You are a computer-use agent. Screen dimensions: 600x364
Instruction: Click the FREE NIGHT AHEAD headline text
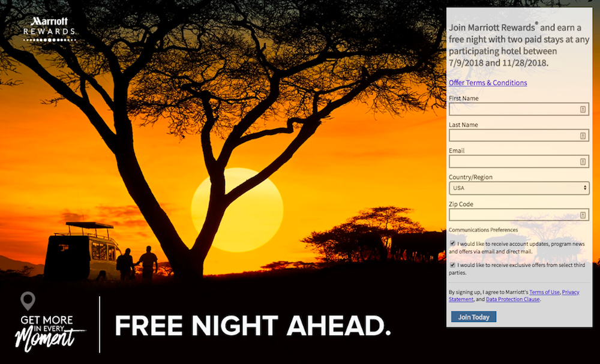click(253, 326)
